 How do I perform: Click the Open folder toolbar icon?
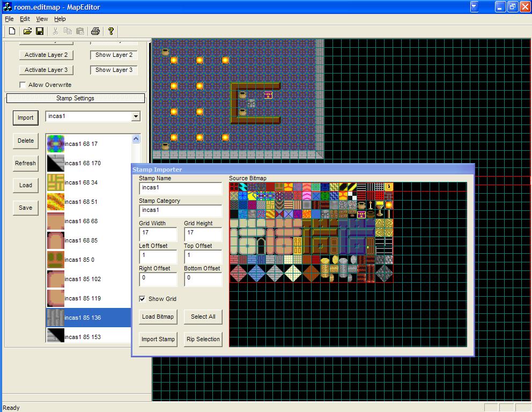[27, 31]
